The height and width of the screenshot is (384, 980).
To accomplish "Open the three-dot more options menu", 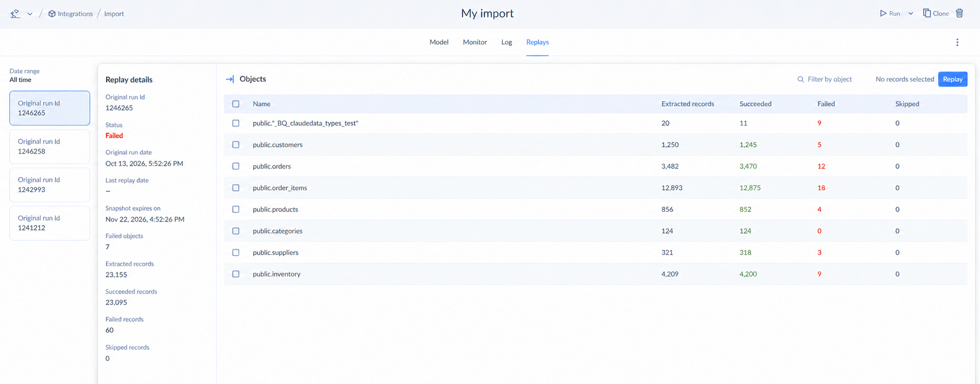I will pos(957,42).
